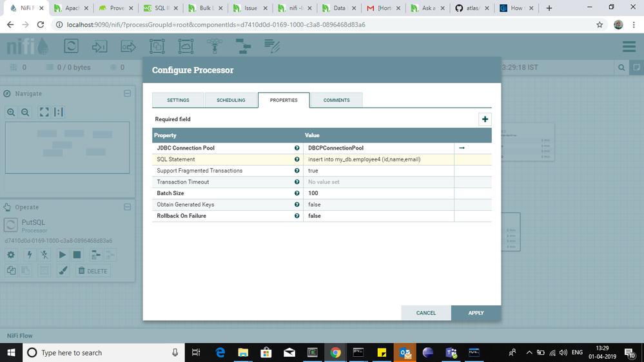Show help for JDBC Connection Pool
Image resolution: width=644 pixels, height=362 pixels.
click(x=297, y=148)
